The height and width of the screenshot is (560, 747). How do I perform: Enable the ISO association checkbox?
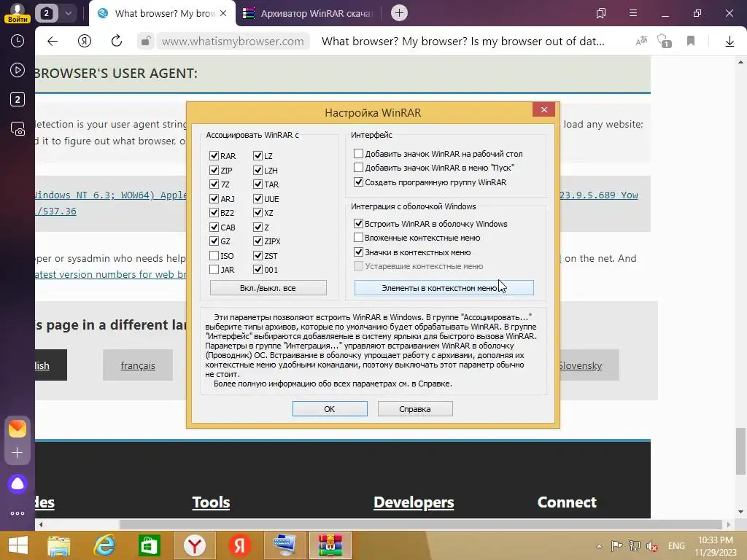(214, 256)
